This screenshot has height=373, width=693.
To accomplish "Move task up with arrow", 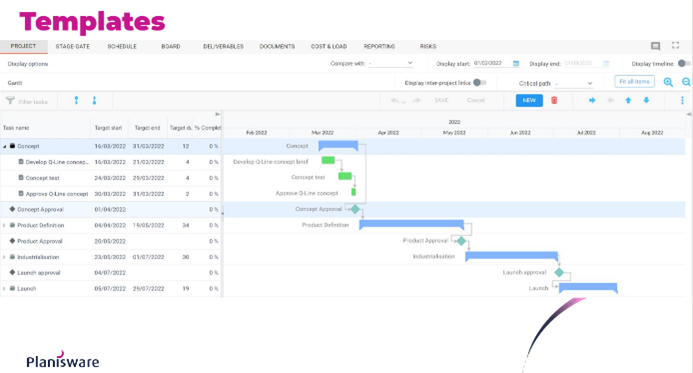I will 628,100.
